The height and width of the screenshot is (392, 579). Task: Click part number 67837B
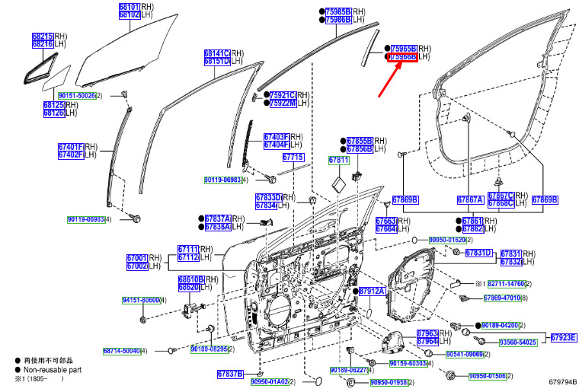point(230,374)
